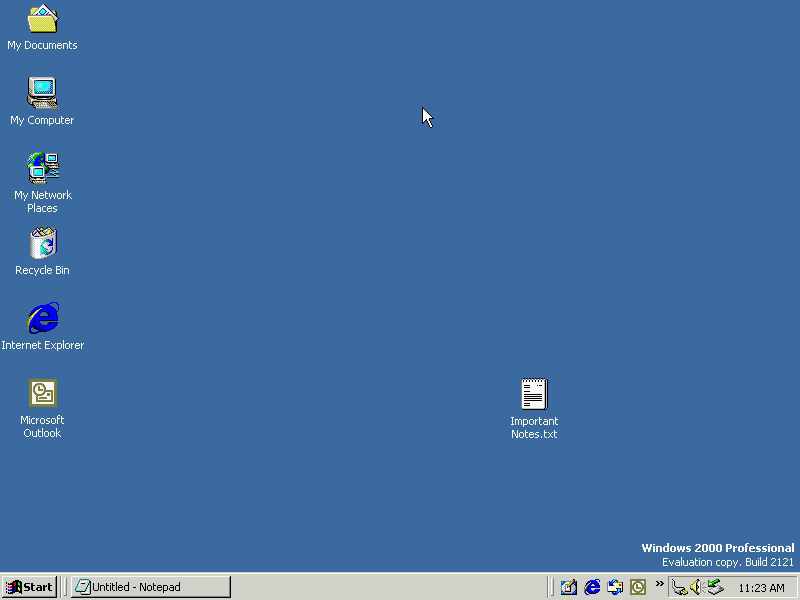Click the clock icon in Quick Launch

click(x=637, y=587)
